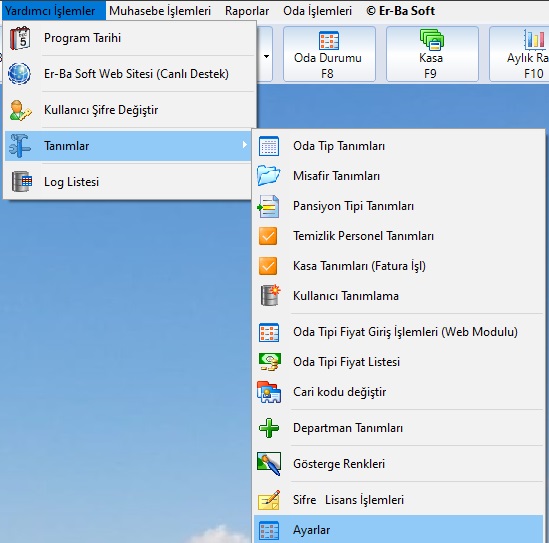Click the Kasa Tanımları (Fatura İşl) checkbox icon
The height and width of the screenshot is (543, 549).
268,266
